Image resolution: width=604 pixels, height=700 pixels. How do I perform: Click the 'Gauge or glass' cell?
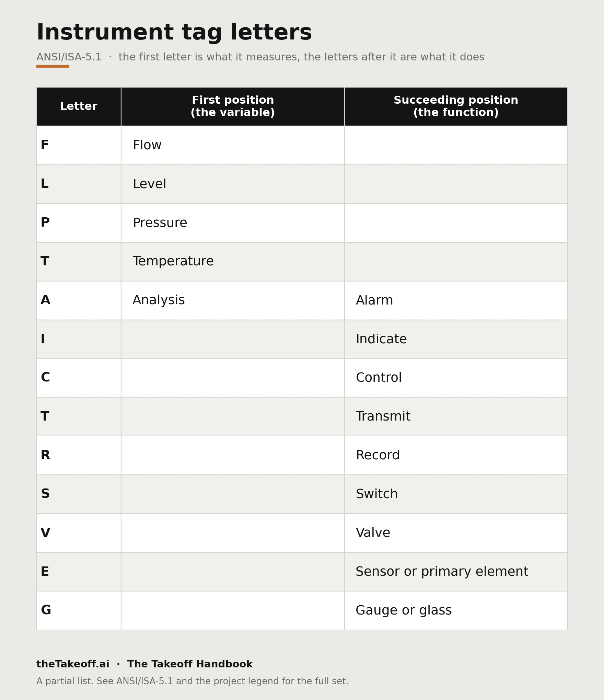pos(456,610)
